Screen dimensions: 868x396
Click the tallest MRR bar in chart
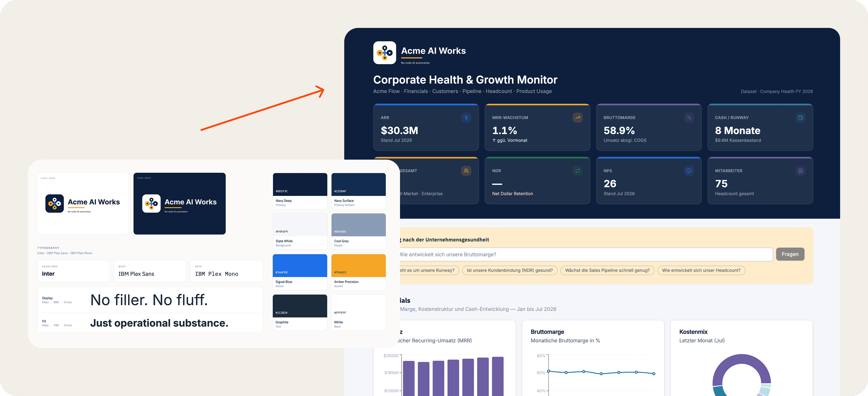497,377
